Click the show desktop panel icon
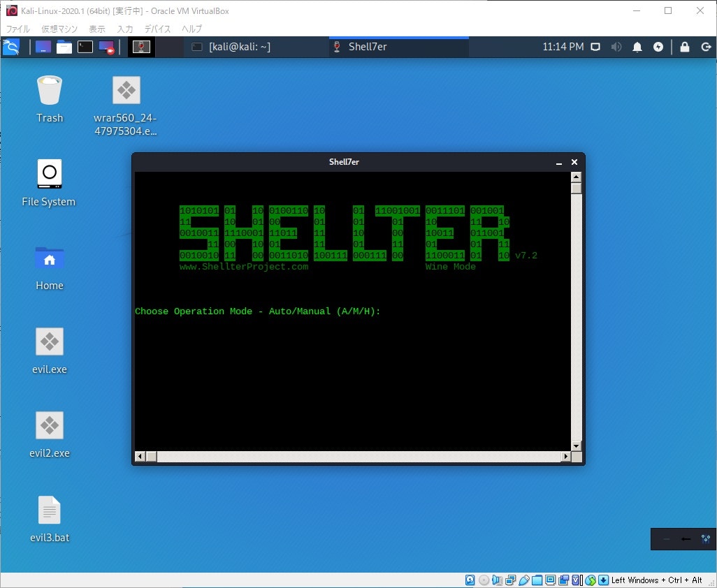Viewport: 717px width, 588px height. (x=43, y=47)
